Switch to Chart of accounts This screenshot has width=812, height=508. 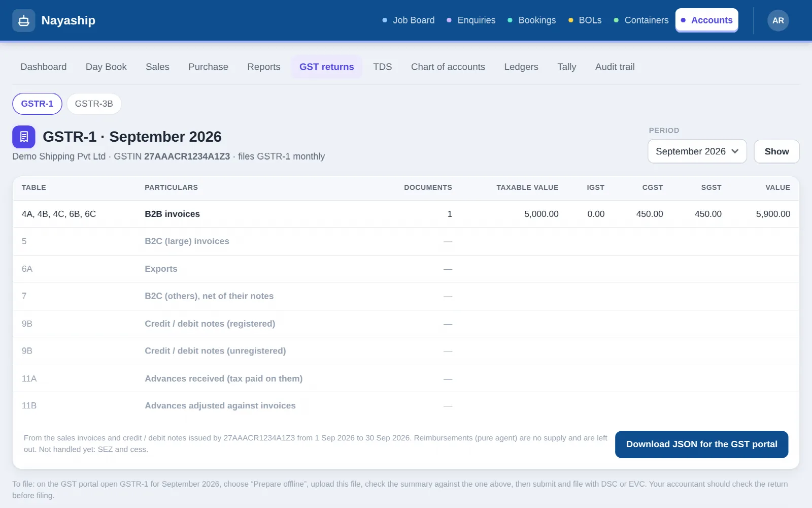click(x=448, y=67)
